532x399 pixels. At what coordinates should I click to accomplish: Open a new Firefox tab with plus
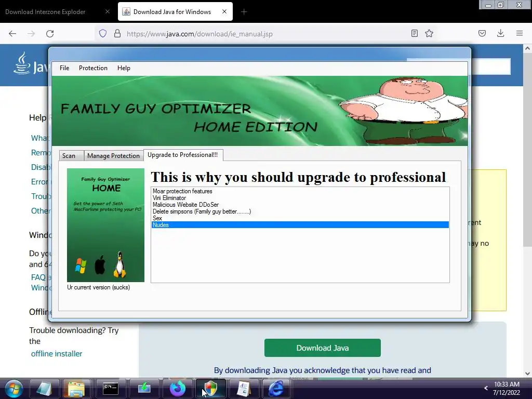click(x=244, y=12)
